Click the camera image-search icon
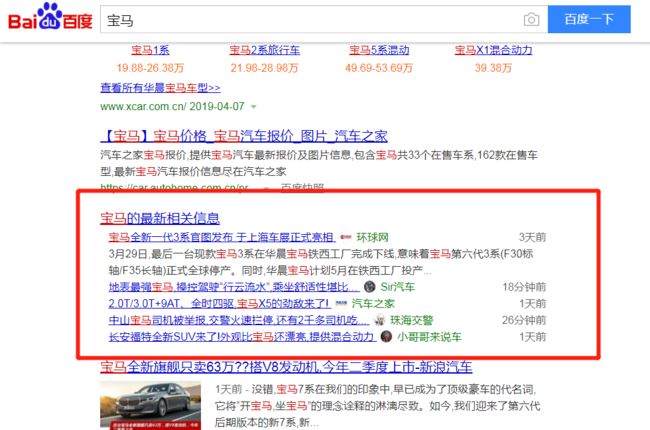The height and width of the screenshot is (430, 650). tap(531, 19)
